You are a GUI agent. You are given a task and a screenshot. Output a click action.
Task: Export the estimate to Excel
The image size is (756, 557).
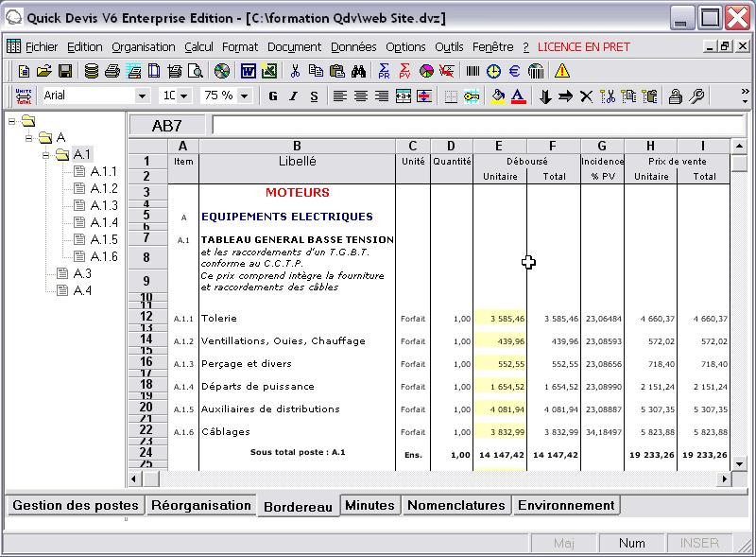coord(271,70)
